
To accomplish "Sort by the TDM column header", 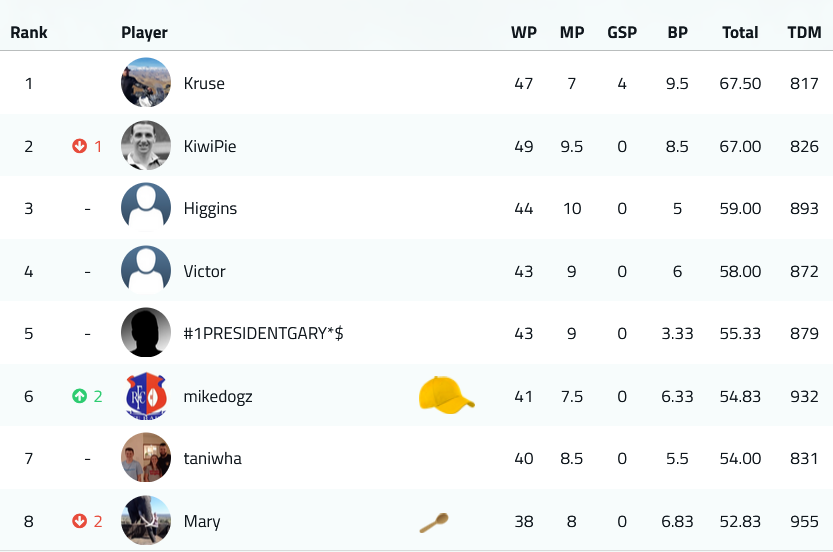I will [x=804, y=32].
